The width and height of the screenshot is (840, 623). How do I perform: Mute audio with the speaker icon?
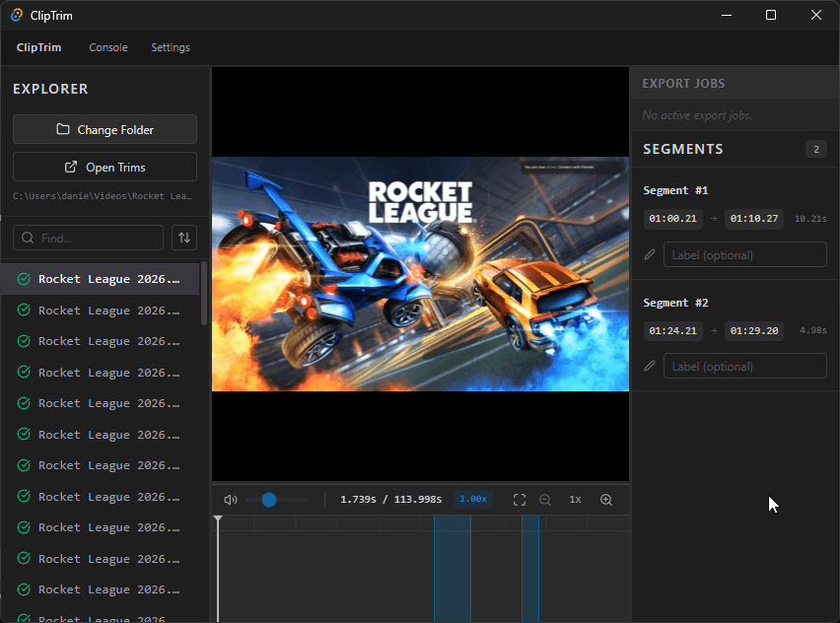[x=231, y=500]
